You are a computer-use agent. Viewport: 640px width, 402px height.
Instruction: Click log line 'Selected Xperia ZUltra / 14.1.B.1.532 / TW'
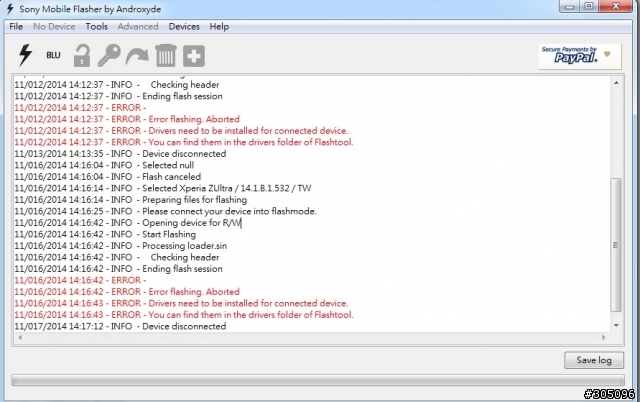coord(163,188)
